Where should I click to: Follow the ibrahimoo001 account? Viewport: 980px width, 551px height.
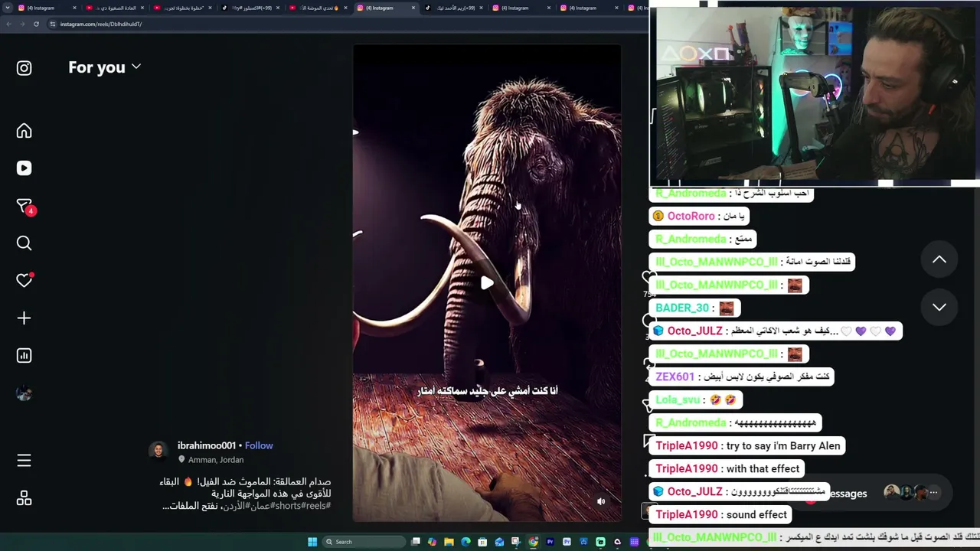coord(259,445)
